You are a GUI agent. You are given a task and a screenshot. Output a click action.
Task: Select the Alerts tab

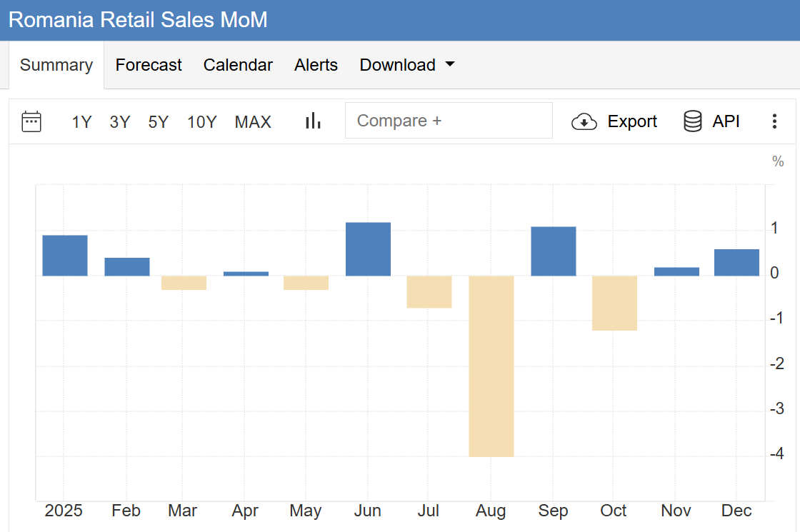click(316, 65)
